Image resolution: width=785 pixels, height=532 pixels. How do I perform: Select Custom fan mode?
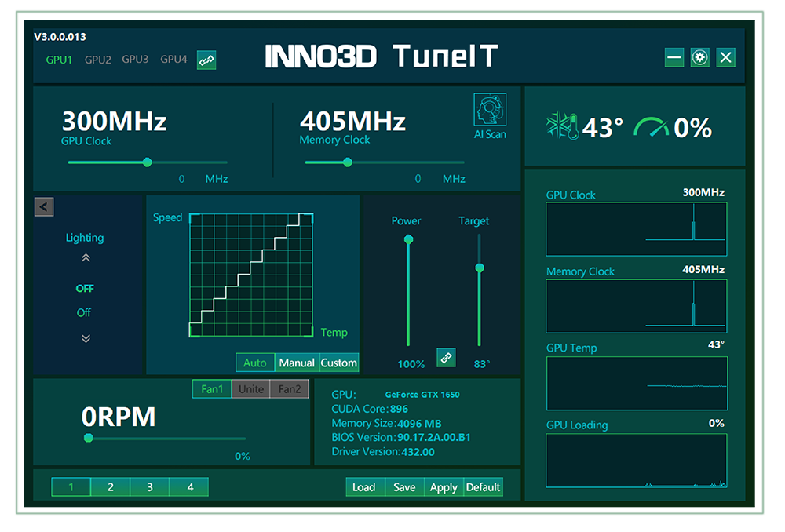pos(339,363)
